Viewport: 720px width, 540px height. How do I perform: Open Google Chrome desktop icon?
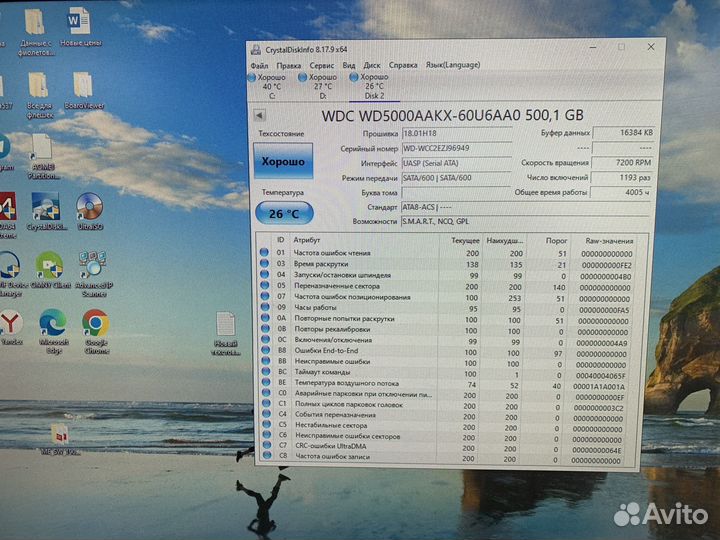pyautogui.click(x=95, y=325)
